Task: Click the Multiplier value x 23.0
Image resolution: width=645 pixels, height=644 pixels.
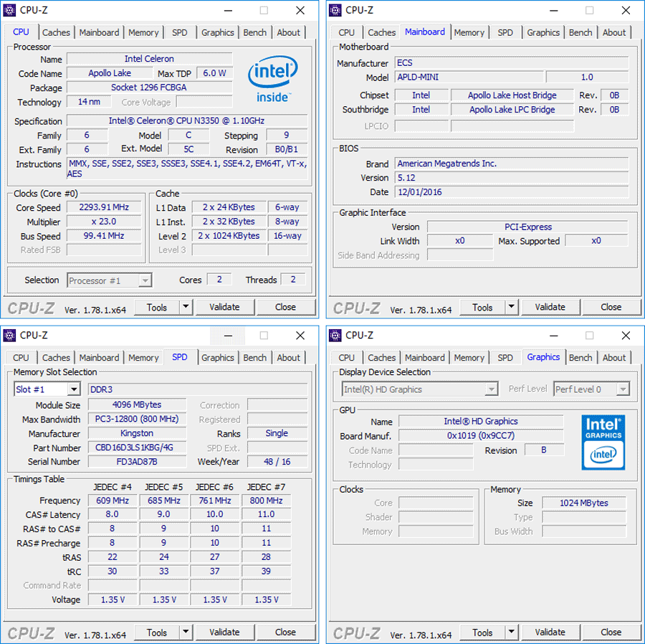Action: point(104,222)
